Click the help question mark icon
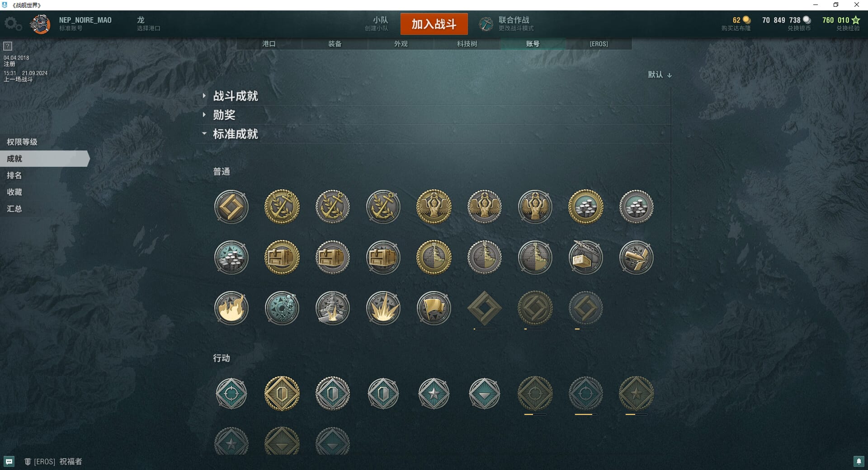The height and width of the screenshot is (470, 868). 8,46
